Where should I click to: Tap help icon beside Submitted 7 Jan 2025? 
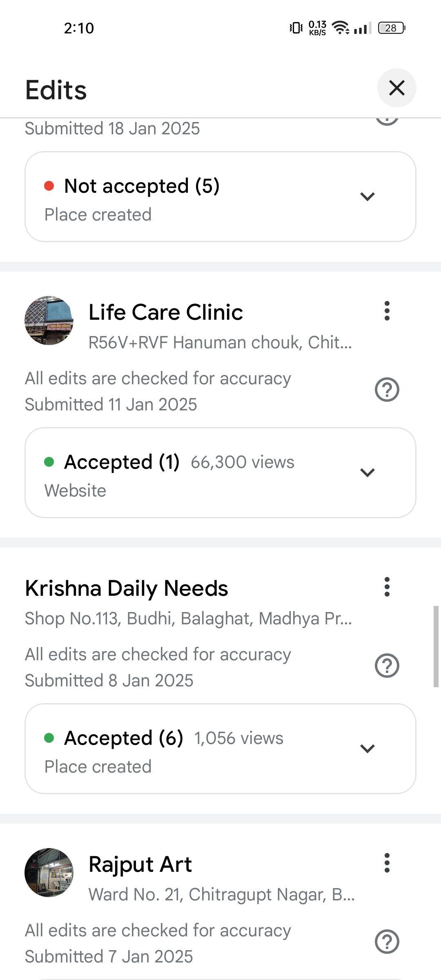387,942
